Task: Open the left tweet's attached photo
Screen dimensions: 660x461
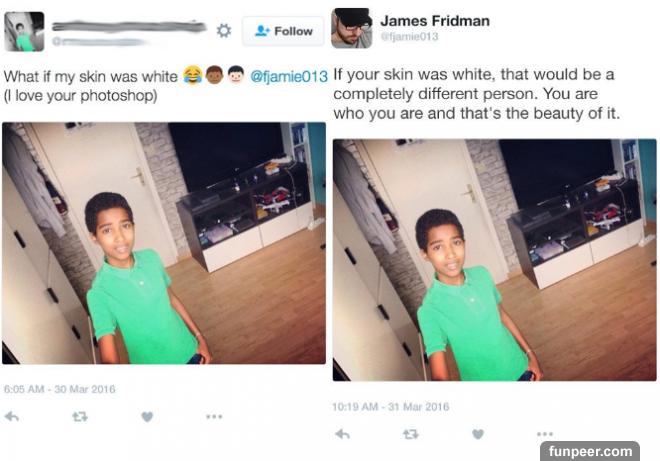Action: pos(164,243)
